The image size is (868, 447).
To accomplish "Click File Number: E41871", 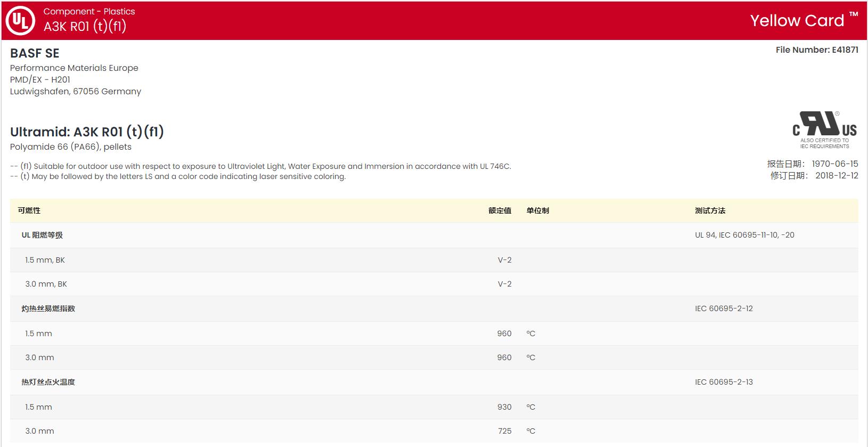I will [x=817, y=50].
